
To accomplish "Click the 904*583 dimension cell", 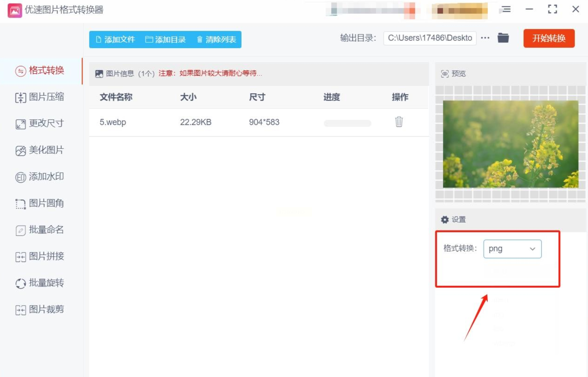I will [264, 122].
